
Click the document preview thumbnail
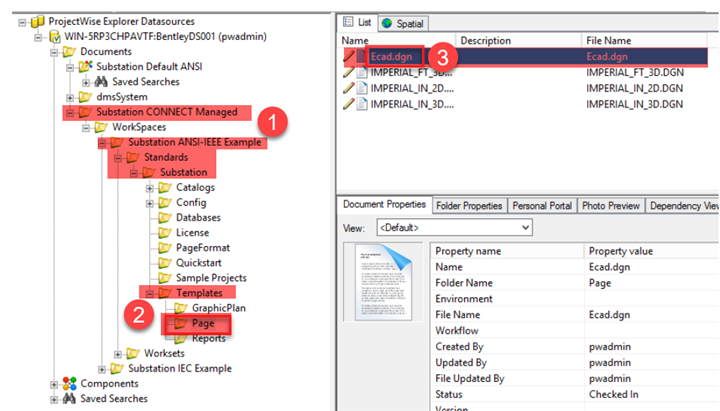383,282
